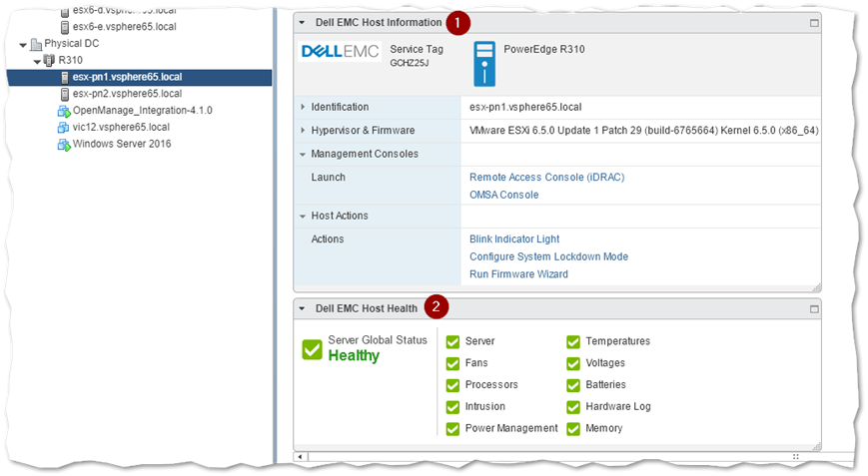Collapse the R310 cluster tree node
868x476 pixels.
pyautogui.click(x=37, y=61)
